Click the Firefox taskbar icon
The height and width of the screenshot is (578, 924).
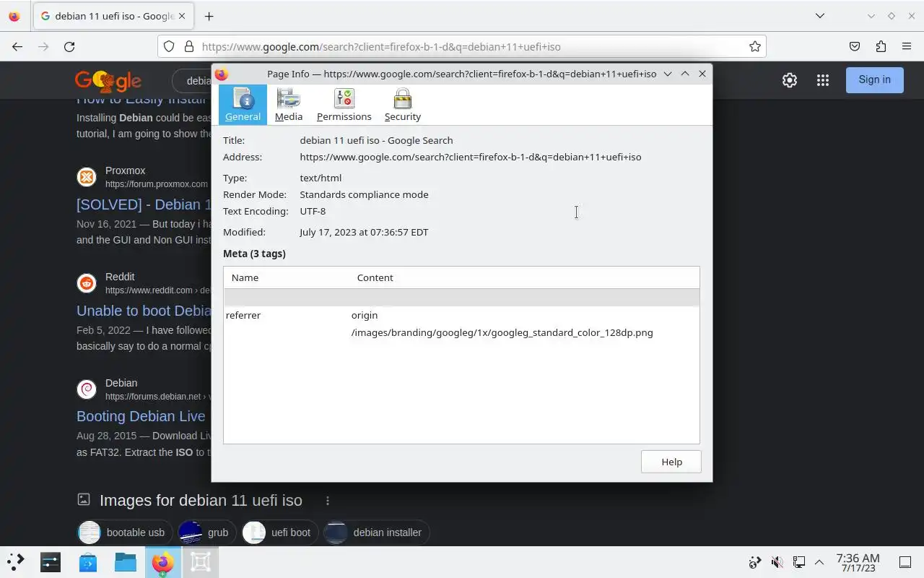(x=163, y=561)
